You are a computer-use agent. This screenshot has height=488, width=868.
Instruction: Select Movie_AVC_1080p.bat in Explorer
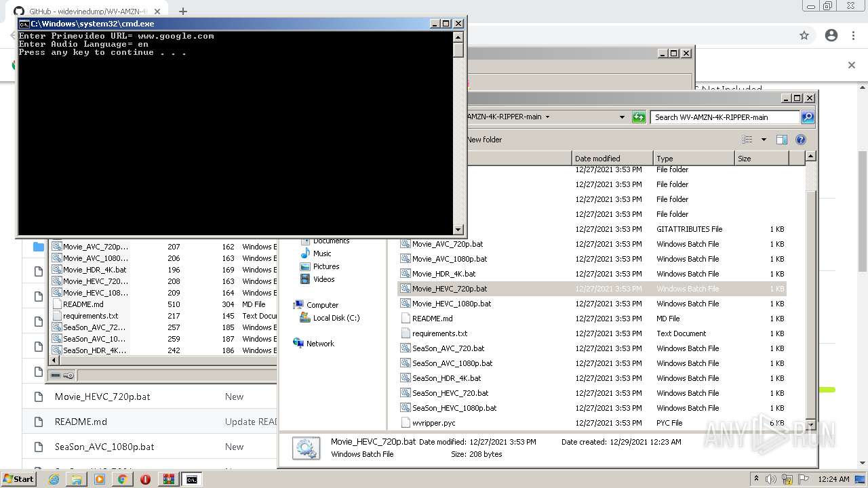[450, 259]
